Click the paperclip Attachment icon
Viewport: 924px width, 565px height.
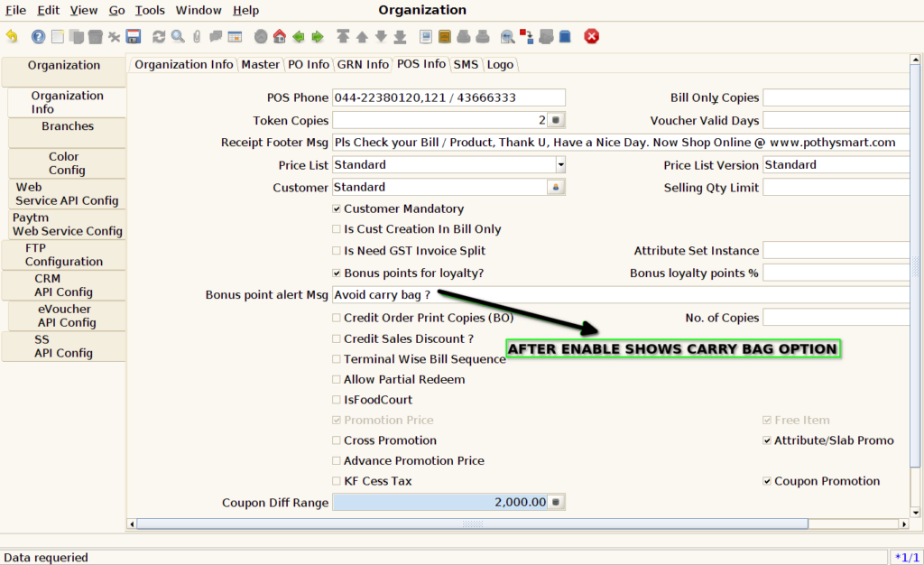(x=197, y=36)
